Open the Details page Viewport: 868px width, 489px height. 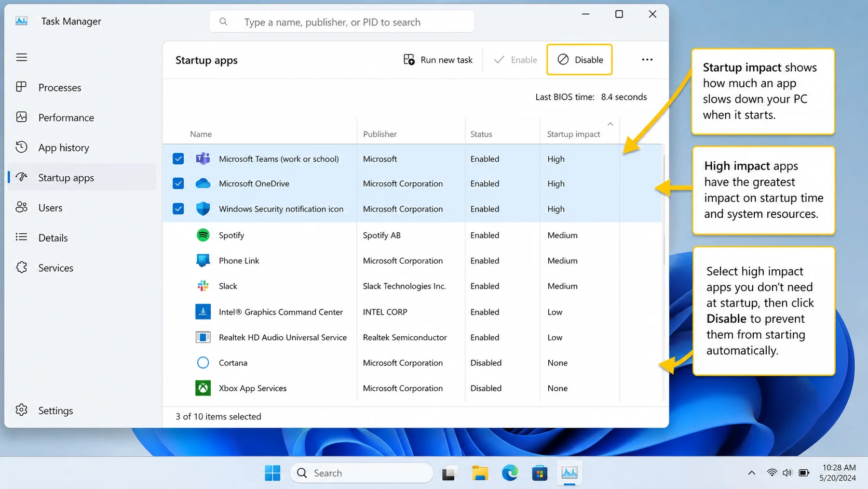coord(82,237)
